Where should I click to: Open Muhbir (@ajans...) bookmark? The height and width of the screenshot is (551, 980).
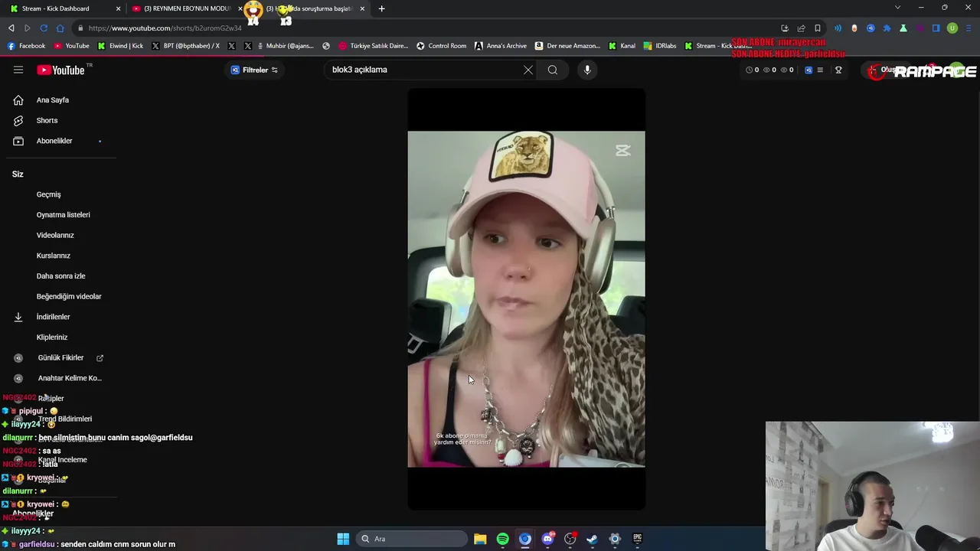pos(286,46)
